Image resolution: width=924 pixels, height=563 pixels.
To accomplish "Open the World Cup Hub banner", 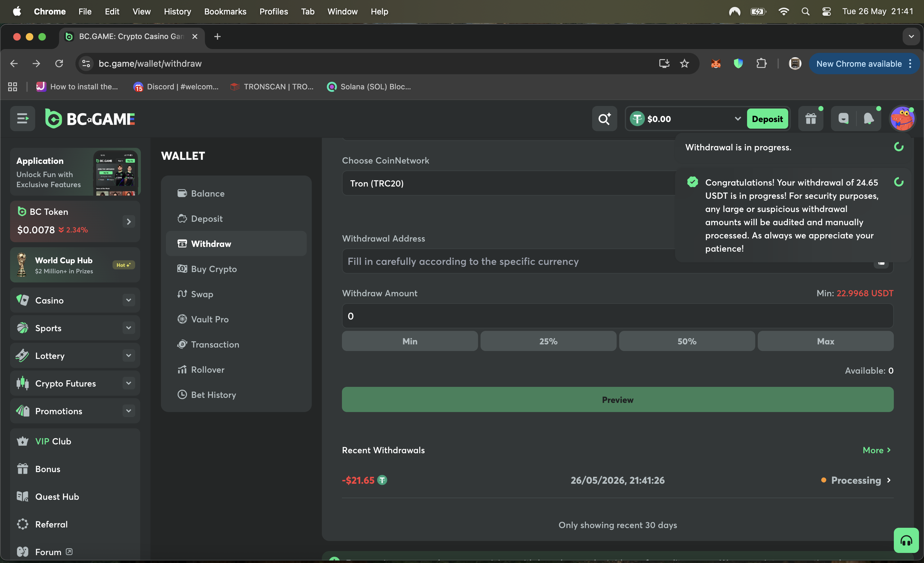I will (75, 265).
